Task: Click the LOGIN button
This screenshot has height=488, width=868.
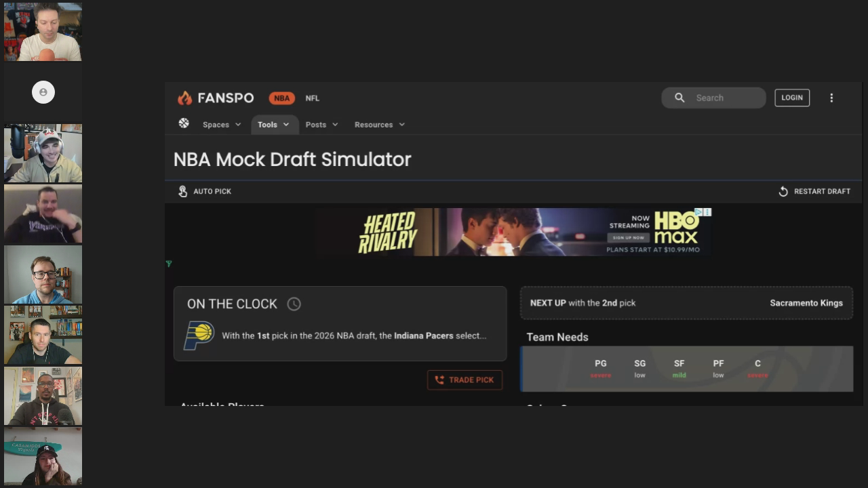Action: (792, 98)
